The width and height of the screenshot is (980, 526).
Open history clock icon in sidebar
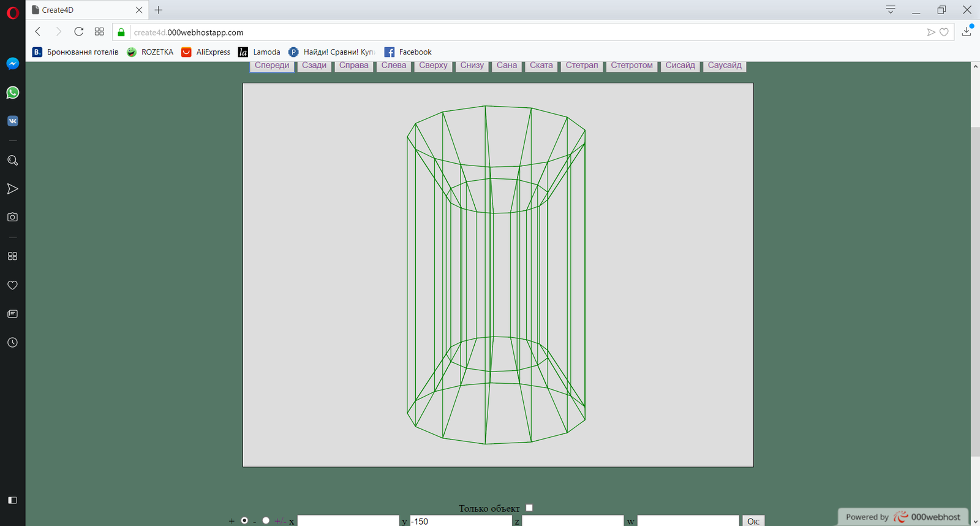[12, 343]
